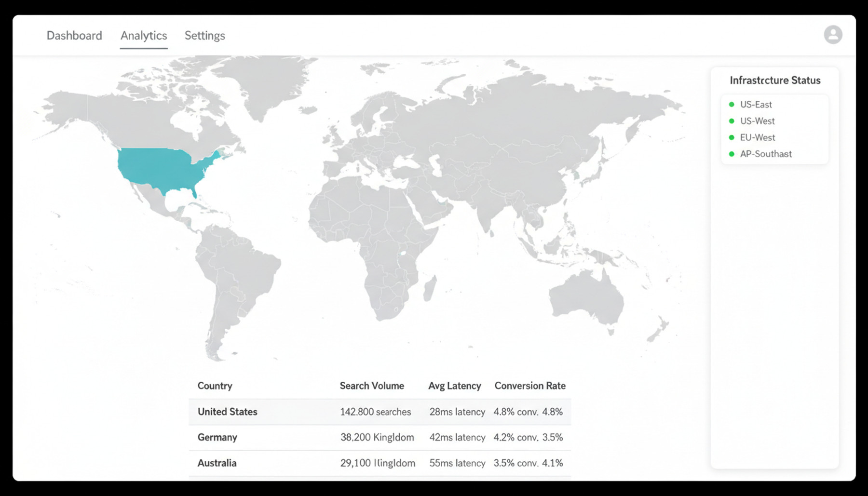Image resolution: width=868 pixels, height=496 pixels.
Task: Select the Analytics tab
Action: coord(144,36)
